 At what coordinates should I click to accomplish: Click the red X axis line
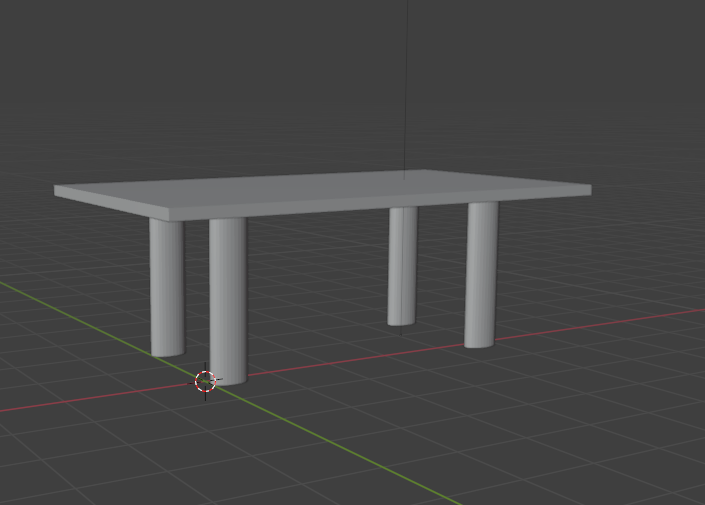click(x=600, y=323)
